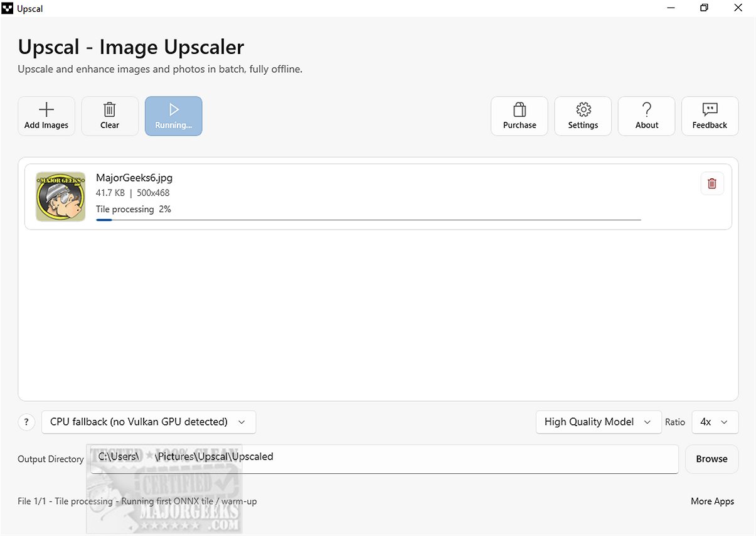Maximize the Upscal window
The height and width of the screenshot is (536, 756).
704,8
